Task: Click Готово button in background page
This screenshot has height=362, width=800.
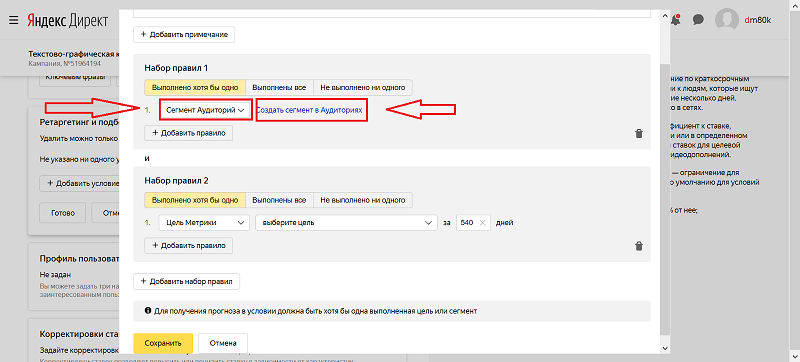Action: click(x=62, y=213)
